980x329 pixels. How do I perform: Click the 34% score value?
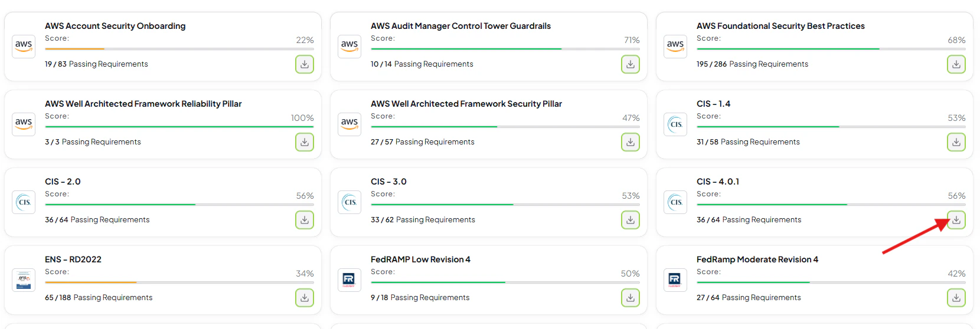pyautogui.click(x=305, y=274)
